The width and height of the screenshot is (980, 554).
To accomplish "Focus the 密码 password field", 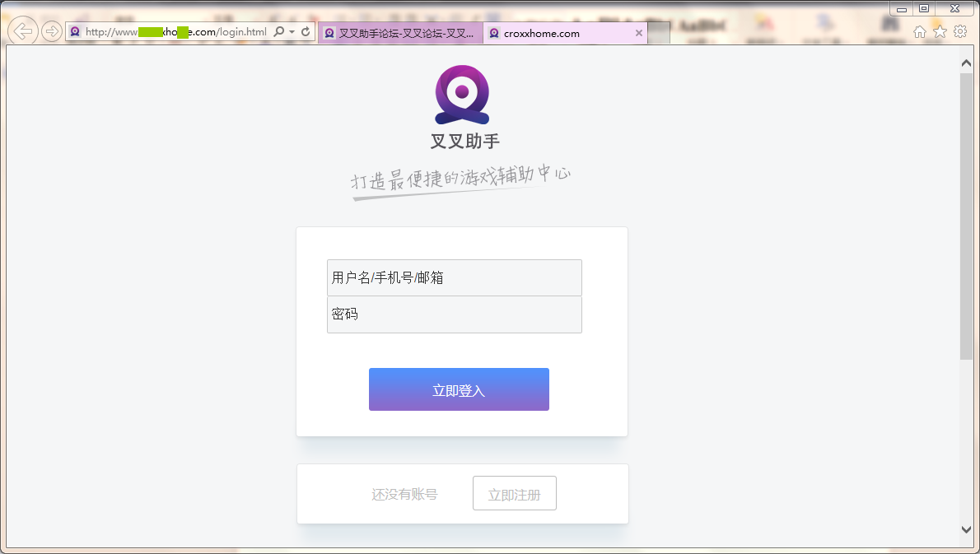I will (455, 314).
